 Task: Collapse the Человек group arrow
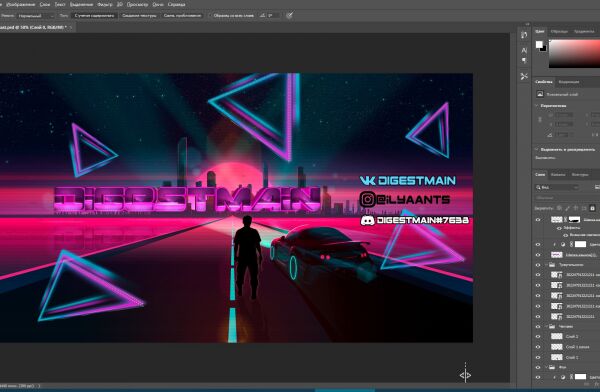pos(546,327)
